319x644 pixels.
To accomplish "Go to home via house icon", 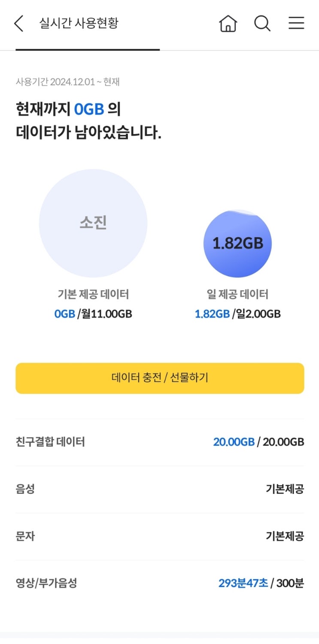I will 228,24.
